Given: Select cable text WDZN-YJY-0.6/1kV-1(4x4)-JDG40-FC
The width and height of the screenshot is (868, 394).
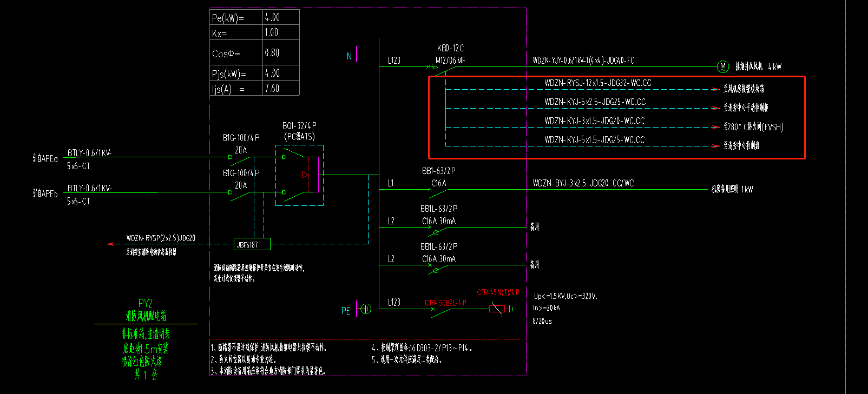Looking at the screenshot, I should [583, 61].
